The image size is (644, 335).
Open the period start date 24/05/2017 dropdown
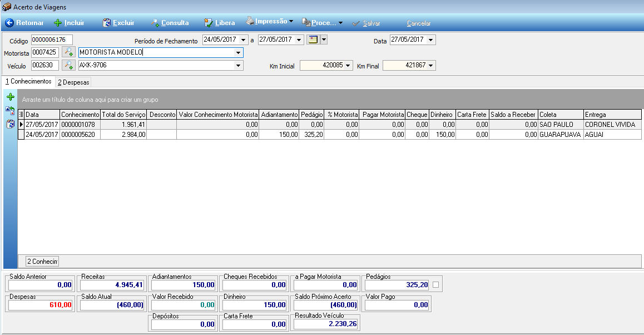(243, 40)
